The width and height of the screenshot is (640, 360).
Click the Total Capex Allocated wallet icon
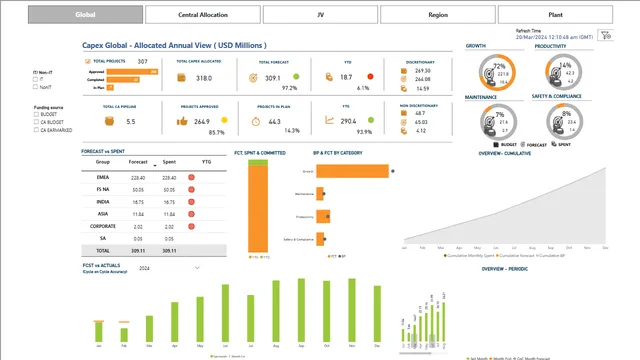tap(182, 78)
